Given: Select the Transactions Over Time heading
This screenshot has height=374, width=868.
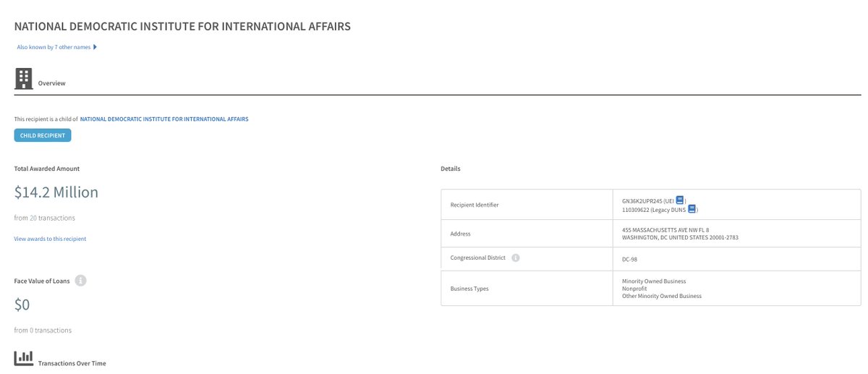Looking at the screenshot, I should pyautogui.click(x=72, y=363).
